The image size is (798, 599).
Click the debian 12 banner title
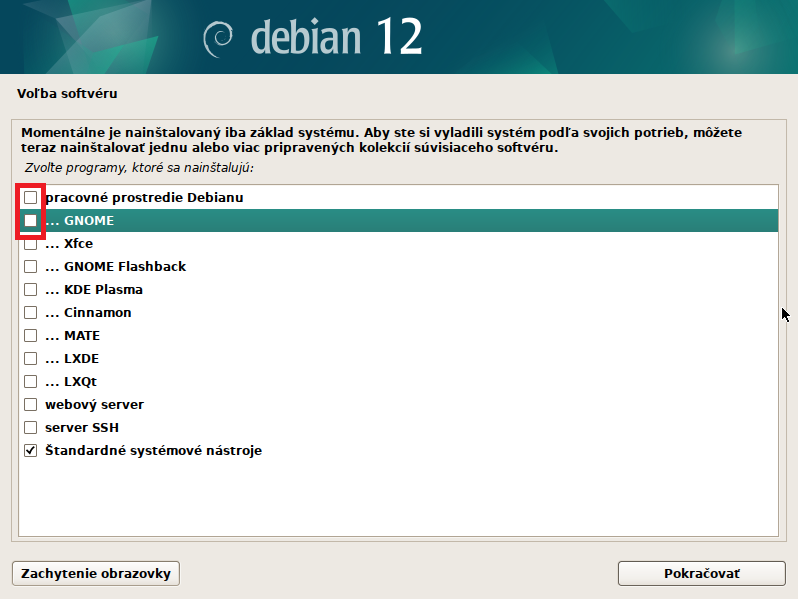336,38
